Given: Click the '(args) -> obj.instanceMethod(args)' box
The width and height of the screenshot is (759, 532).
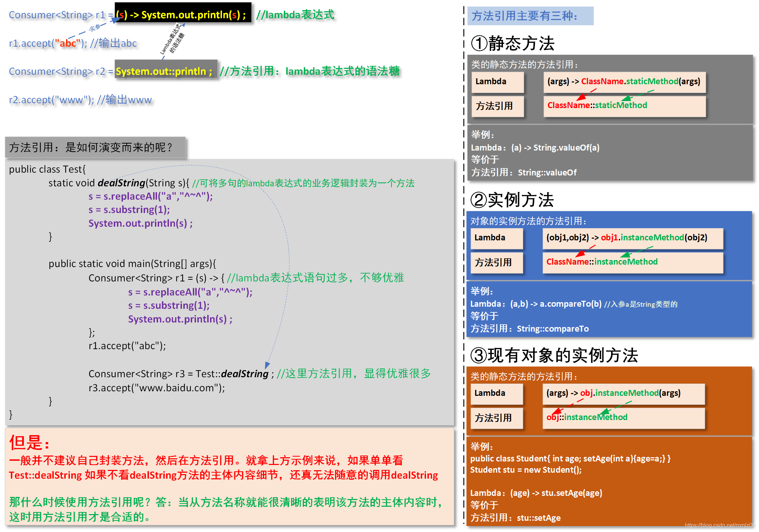Looking at the screenshot, I should coord(623,394).
